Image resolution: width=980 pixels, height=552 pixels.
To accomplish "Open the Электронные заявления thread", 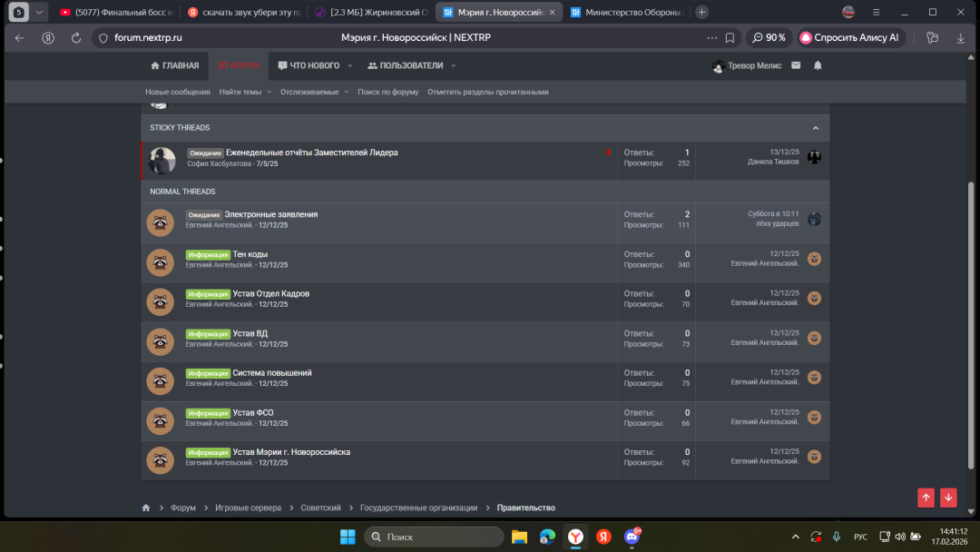I will [x=271, y=214].
